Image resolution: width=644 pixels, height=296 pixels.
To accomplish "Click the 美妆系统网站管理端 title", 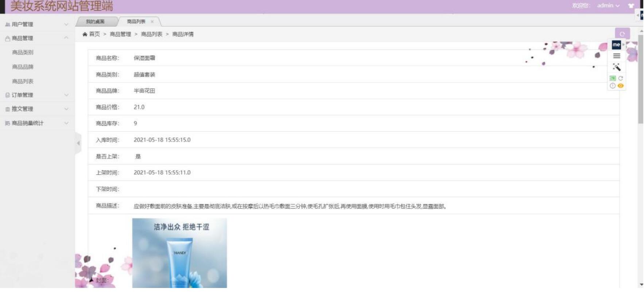I will tap(62, 6).
